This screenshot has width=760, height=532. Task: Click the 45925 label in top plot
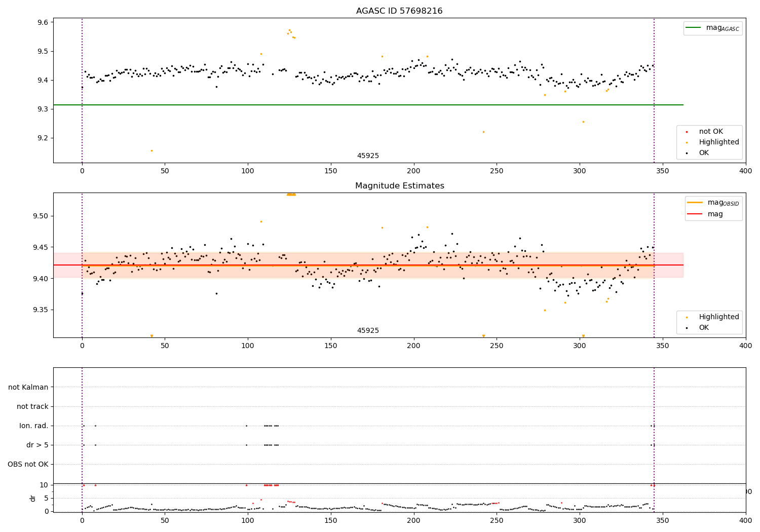pos(368,156)
